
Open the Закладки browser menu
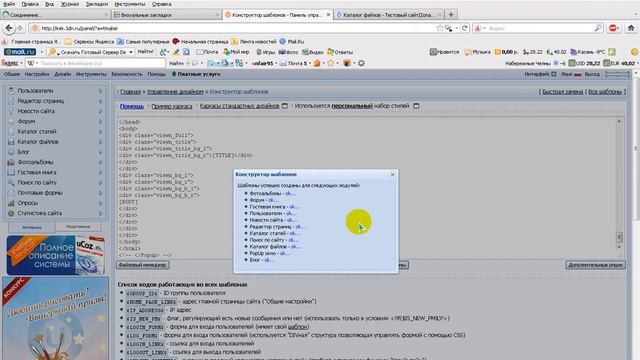[x=97, y=4]
